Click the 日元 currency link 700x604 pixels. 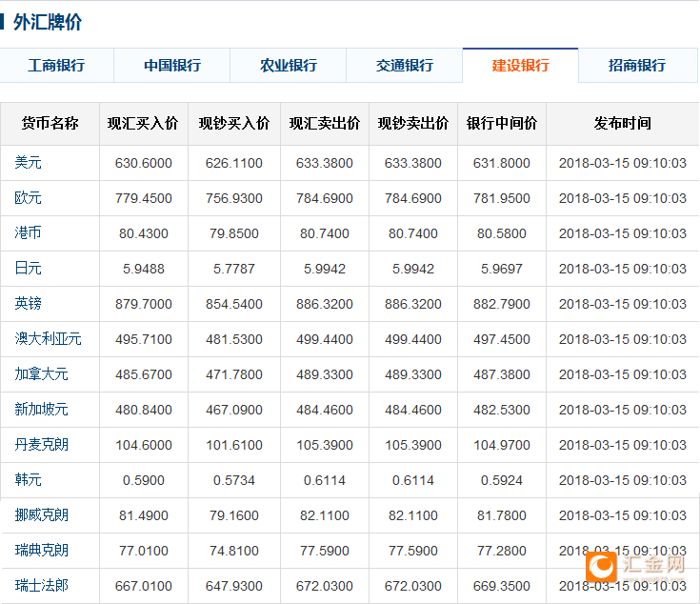29,269
